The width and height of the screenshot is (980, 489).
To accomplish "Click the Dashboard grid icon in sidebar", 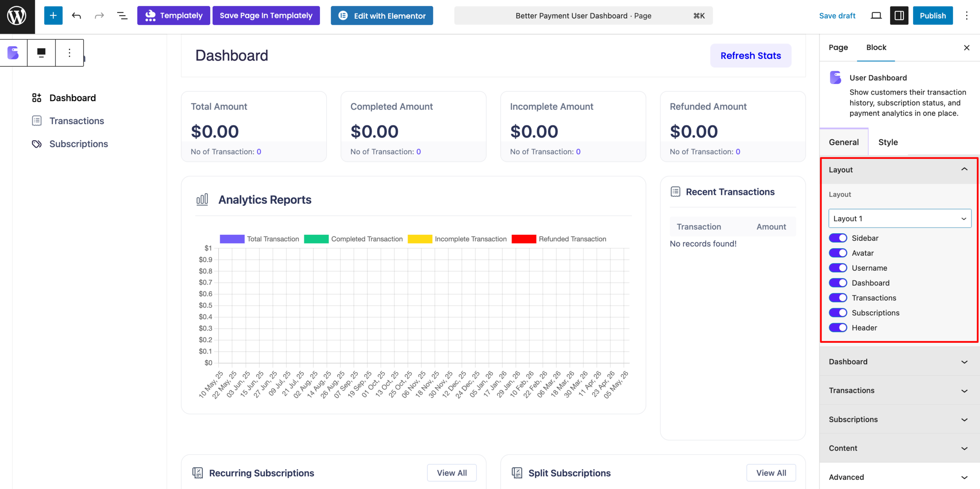I will tap(37, 98).
